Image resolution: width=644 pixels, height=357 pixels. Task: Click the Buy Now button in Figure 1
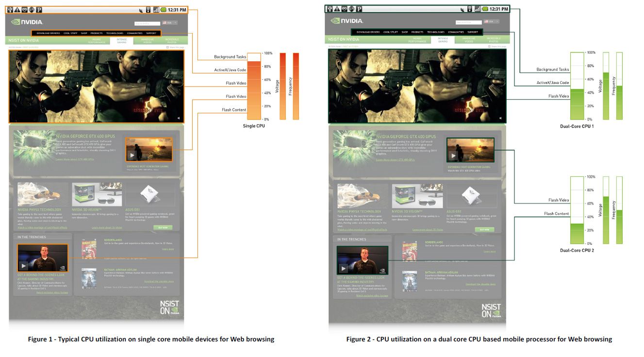[163, 227]
